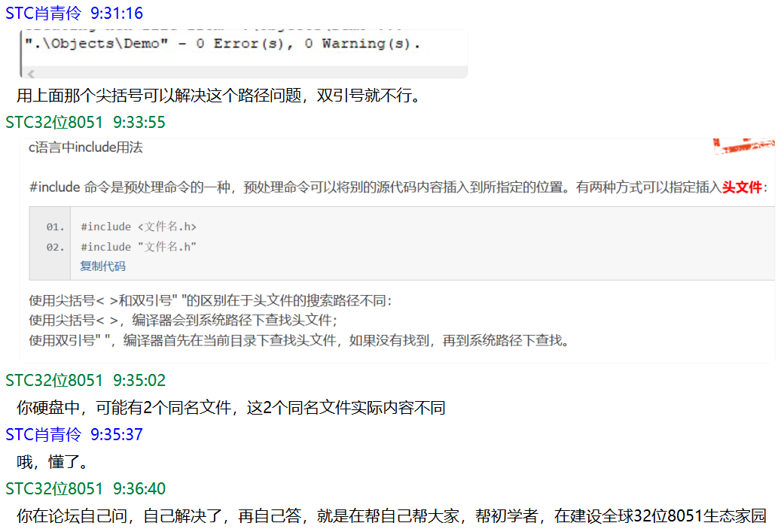The image size is (781, 532).
Task: Click the sentence starting 使用双引号" "，编译器首先
Action: click(299, 340)
